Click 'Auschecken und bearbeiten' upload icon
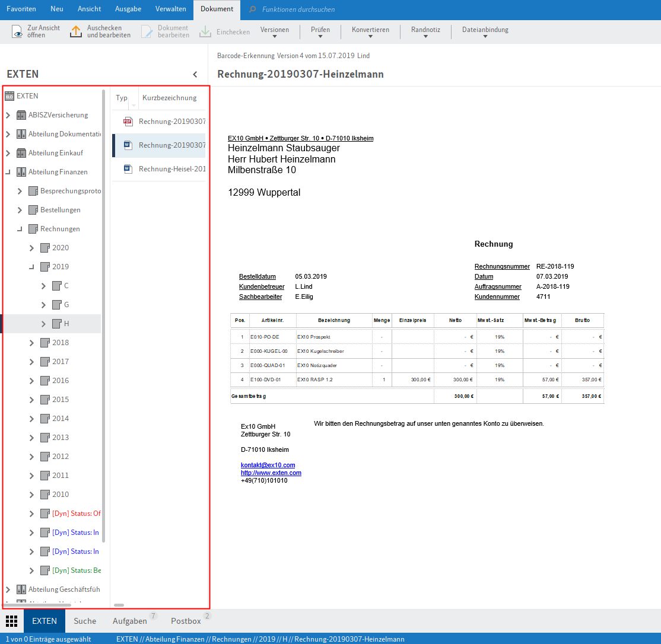Image resolution: width=661 pixels, height=644 pixels. [76, 32]
